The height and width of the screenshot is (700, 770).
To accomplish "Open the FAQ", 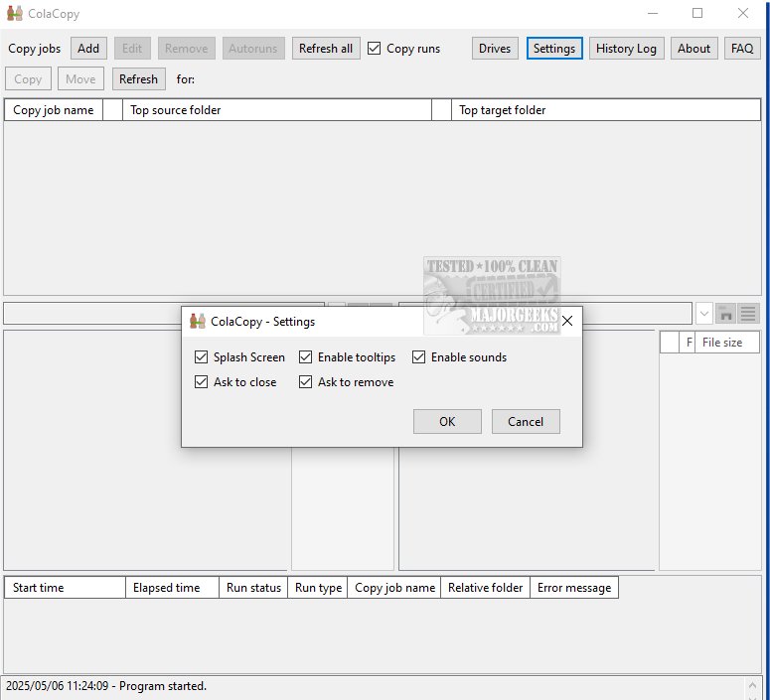I will 742,48.
